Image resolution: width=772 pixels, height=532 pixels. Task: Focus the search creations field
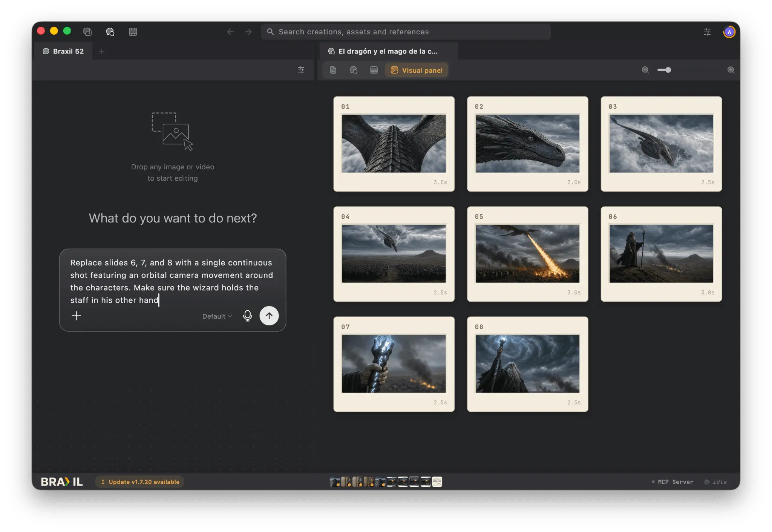coord(406,32)
